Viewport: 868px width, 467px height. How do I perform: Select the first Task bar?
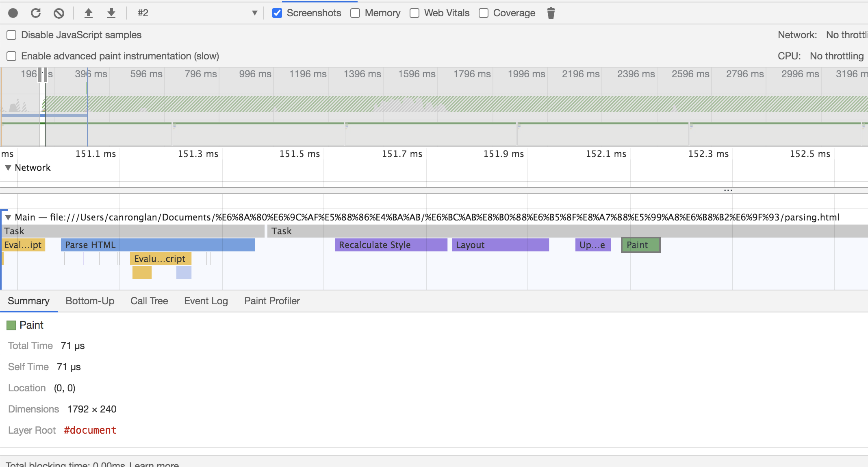pos(133,231)
